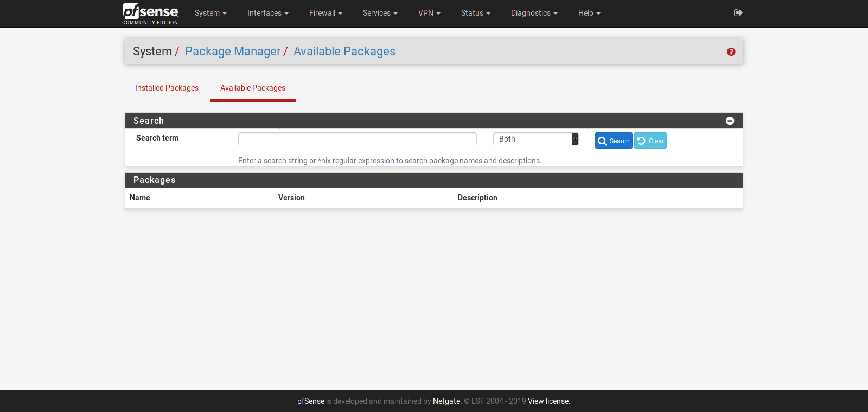Switch to Installed Packages tab

point(167,88)
